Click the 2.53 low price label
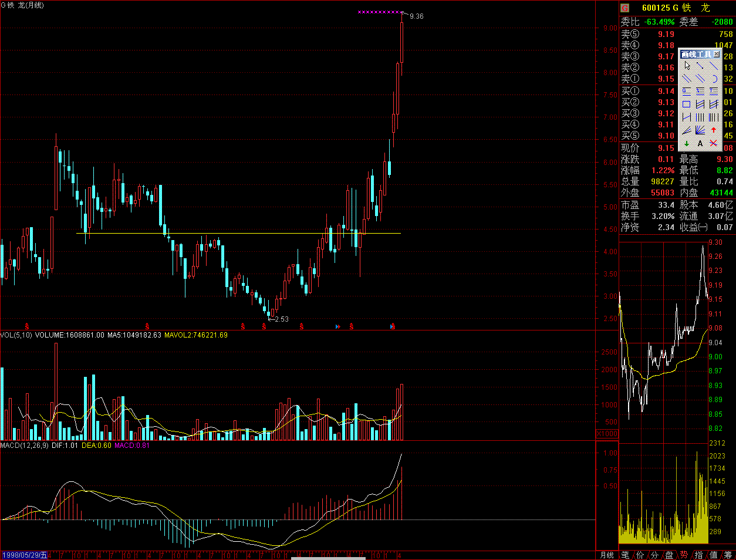This screenshot has width=736, height=560. click(282, 319)
